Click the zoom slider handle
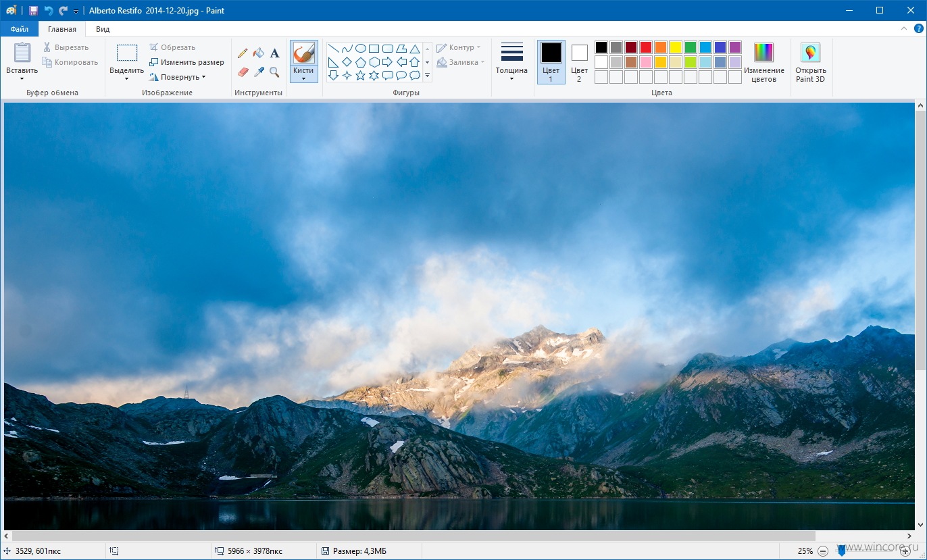 click(842, 551)
